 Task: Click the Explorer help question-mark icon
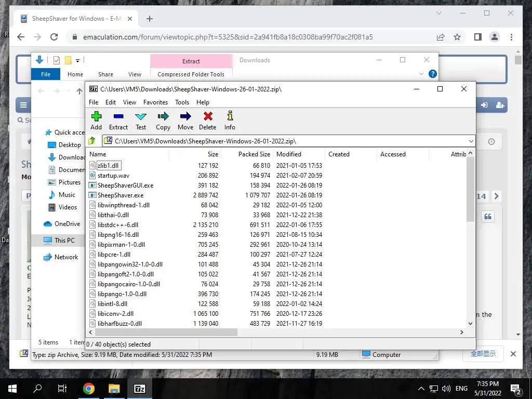[x=433, y=74]
